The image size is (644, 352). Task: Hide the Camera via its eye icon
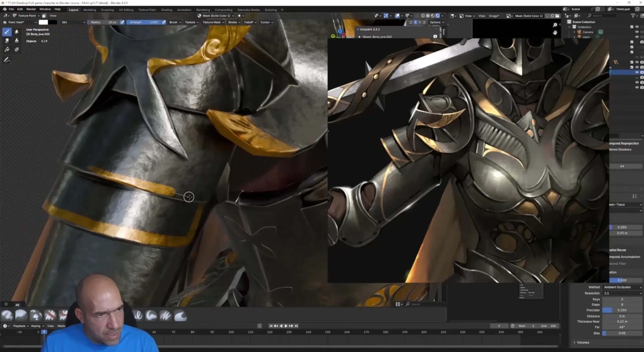[637, 32]
